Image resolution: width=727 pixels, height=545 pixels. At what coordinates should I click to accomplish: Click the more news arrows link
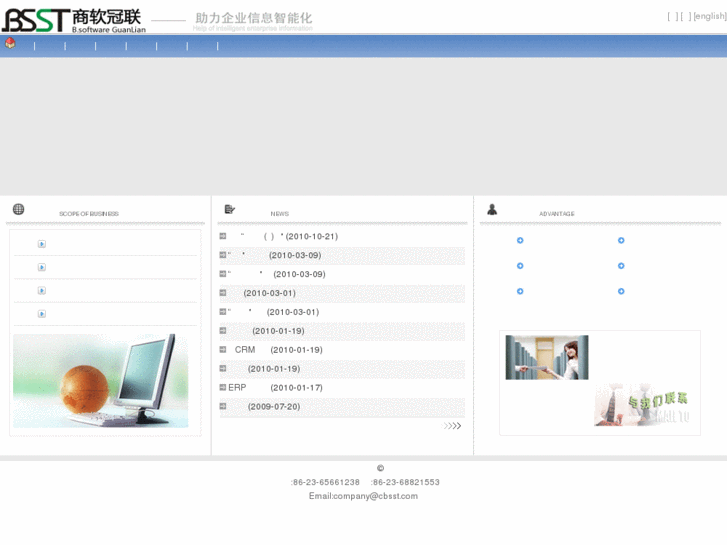coord(452,426)
